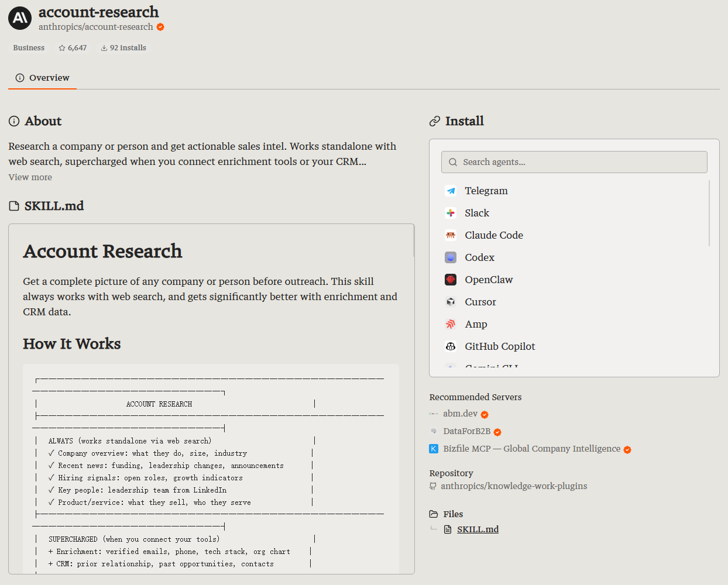Select the Slack icon in agent list
This screenshot has width=728, height=585.
pyautogui.click(x=451, y=213)
